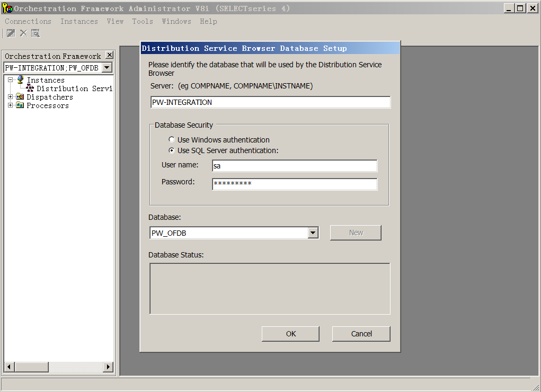Screen dimensions: 541x392
Task: Click the Password field
Action: [x=295, y=184]
